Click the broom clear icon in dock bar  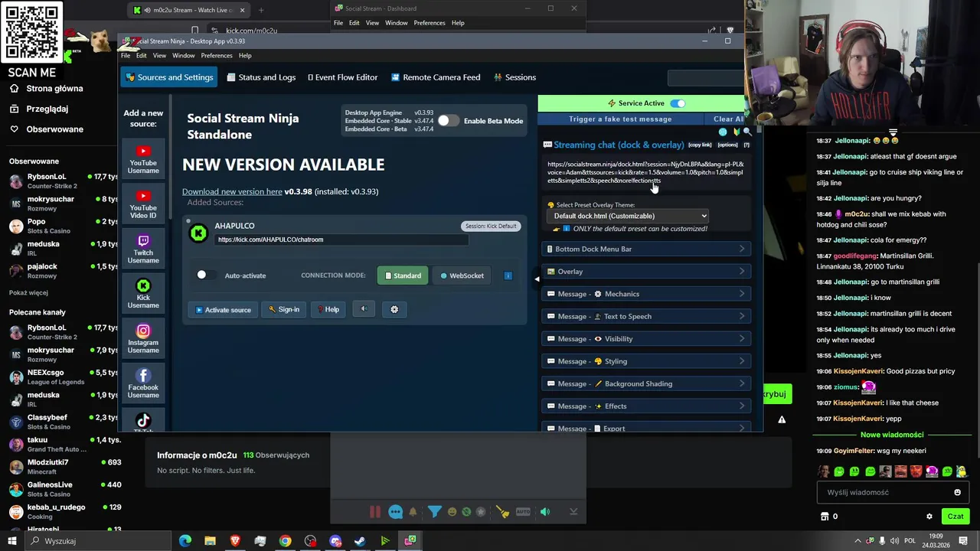(503, 512)
